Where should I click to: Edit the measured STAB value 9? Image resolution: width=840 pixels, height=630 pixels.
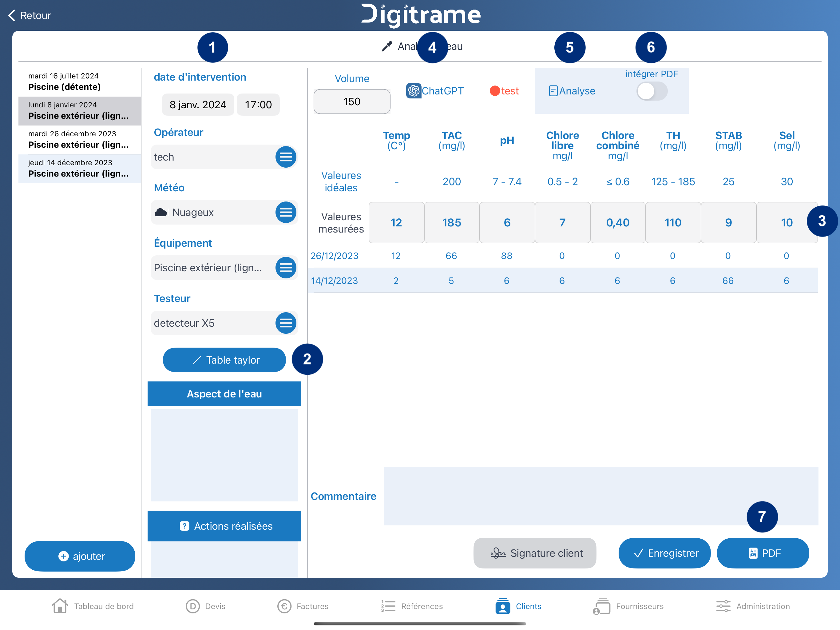coord(729,223)
